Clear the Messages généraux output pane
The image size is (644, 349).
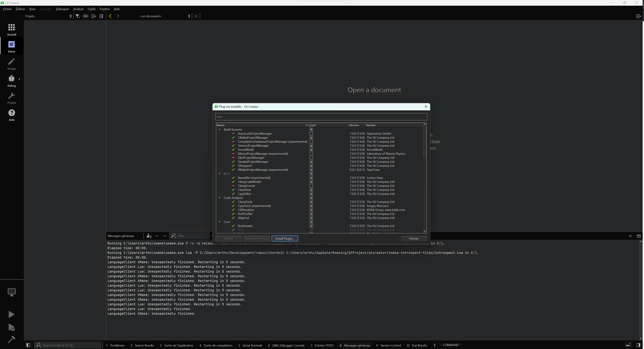click(x=149, y=236)
